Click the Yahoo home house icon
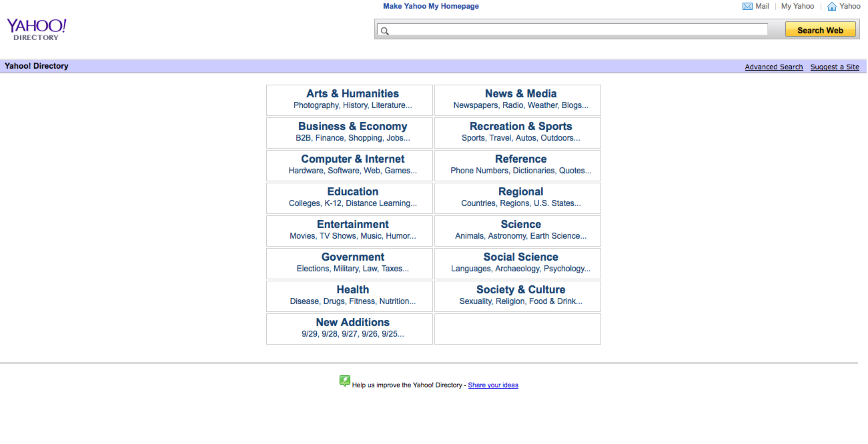This screenshot has width=868, height=444. [832, 6]
